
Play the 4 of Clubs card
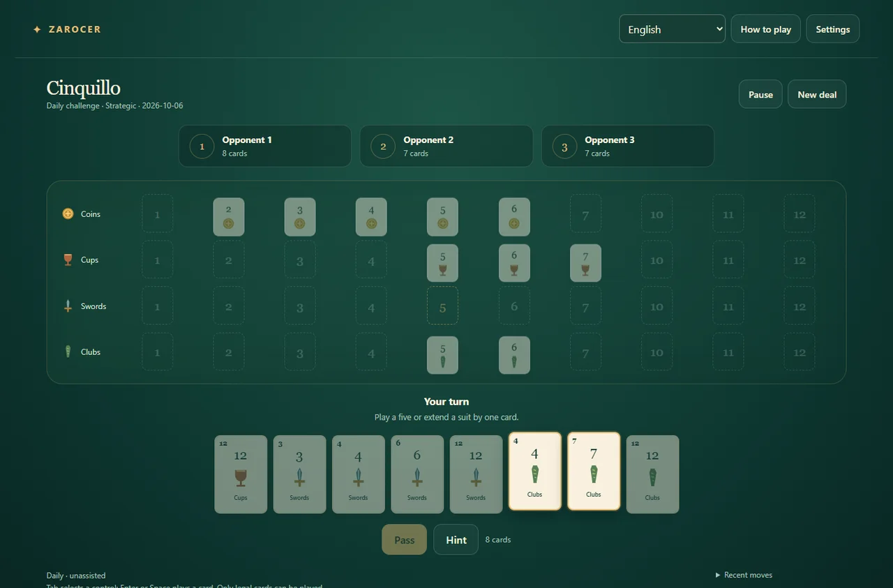(535, 471)
